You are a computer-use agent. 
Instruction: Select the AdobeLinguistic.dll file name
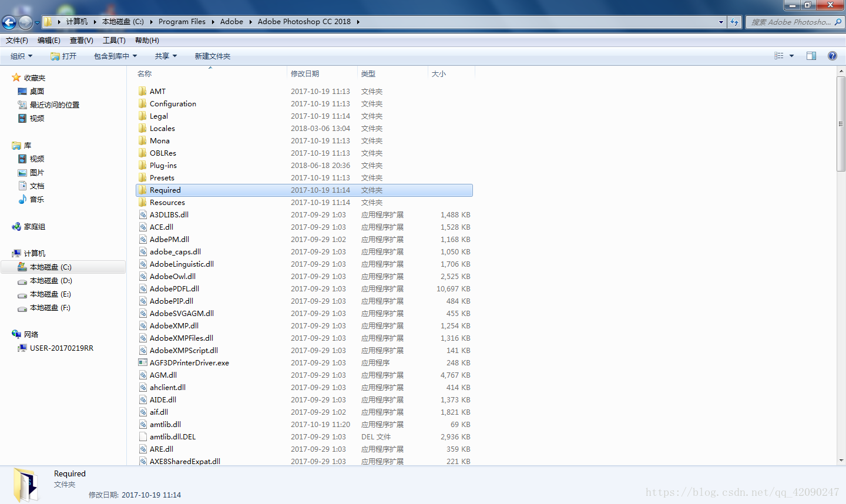pos(182,264)
